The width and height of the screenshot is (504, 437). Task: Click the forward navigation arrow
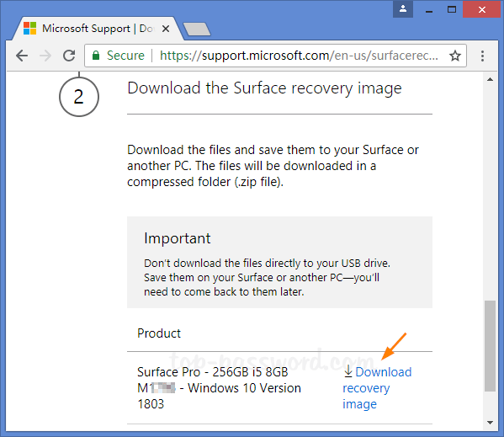click(x=45, y=56)
